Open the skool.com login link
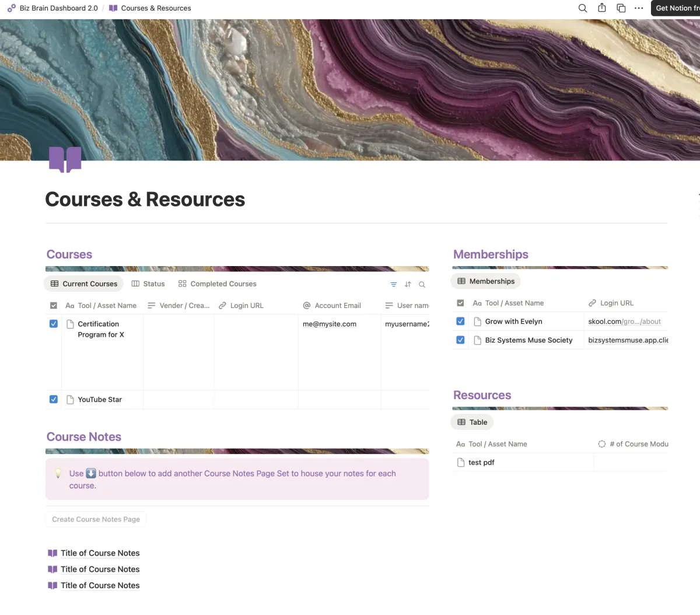Viewport: 700px width, 615px height. coord(625,322)
